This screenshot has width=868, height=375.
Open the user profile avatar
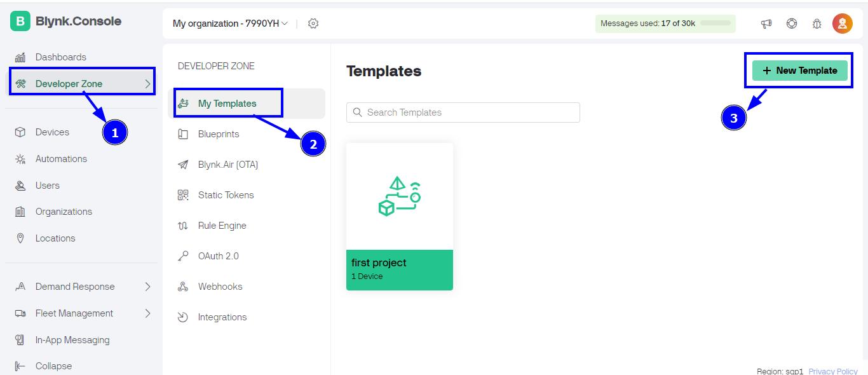(x=843, y=24)
